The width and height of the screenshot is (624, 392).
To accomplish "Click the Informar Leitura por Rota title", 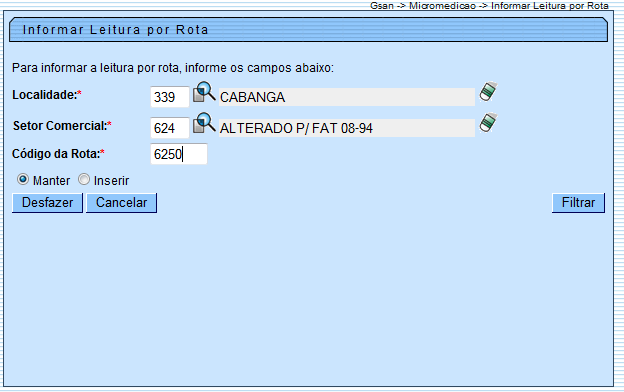I will click(116, 30).
